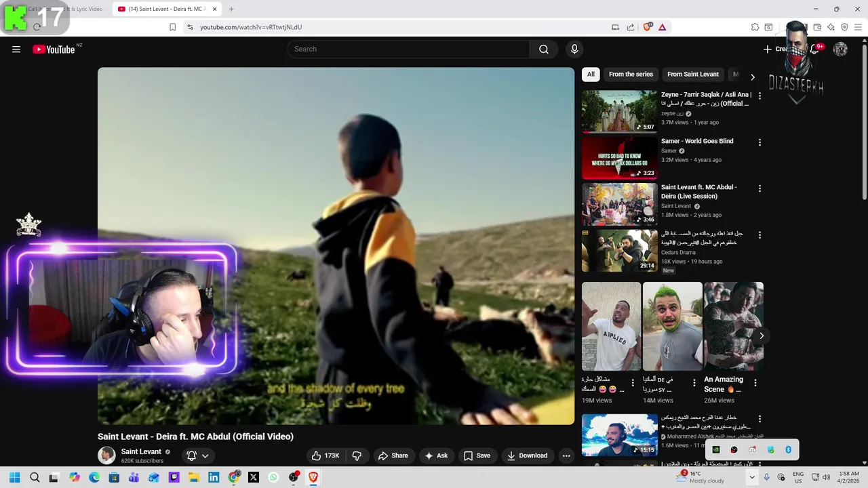Open the 16°C weather widget

701,477
